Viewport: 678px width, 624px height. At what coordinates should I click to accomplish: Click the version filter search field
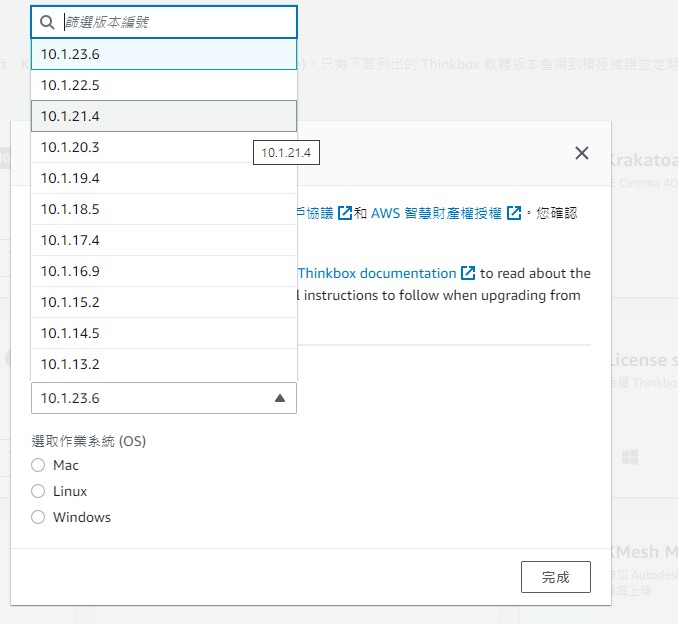pos(175,21)
